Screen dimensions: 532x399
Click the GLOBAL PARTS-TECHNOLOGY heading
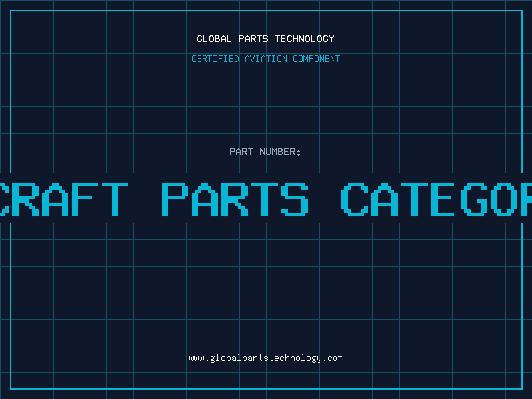coord(265,39)
